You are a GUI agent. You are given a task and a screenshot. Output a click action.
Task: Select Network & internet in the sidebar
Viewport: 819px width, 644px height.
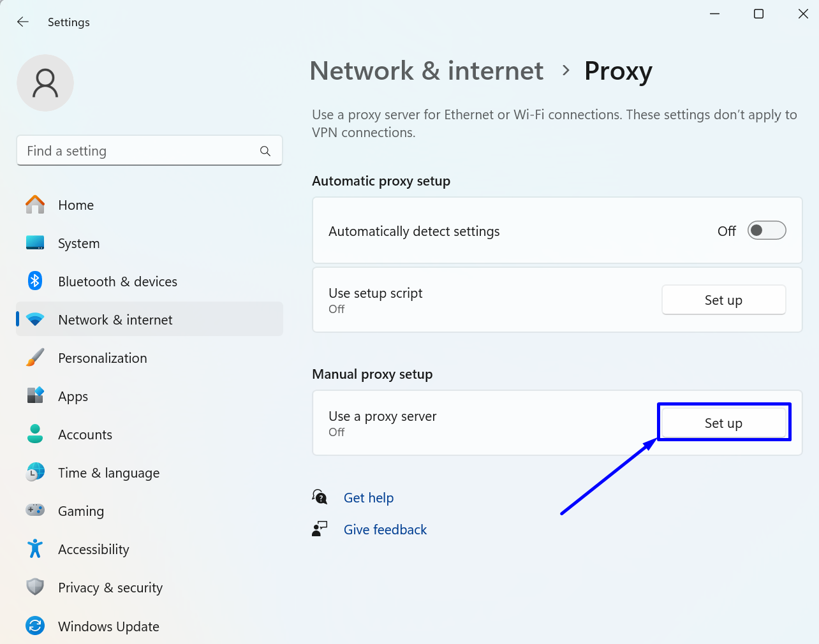point(115,319)
